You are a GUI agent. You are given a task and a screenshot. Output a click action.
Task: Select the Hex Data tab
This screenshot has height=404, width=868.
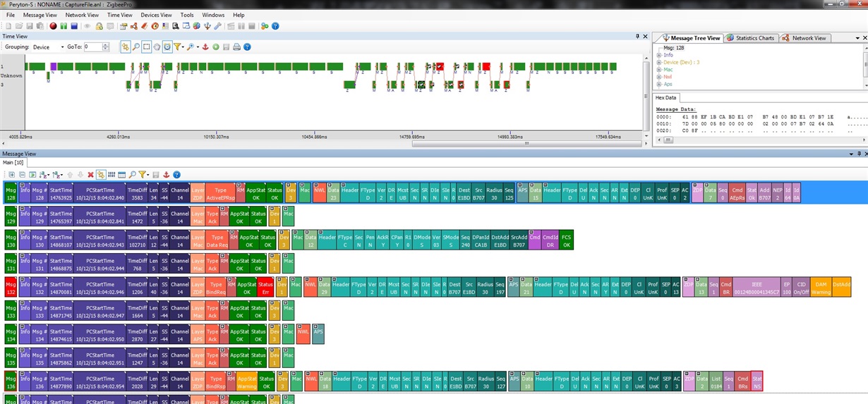[665, 97]
